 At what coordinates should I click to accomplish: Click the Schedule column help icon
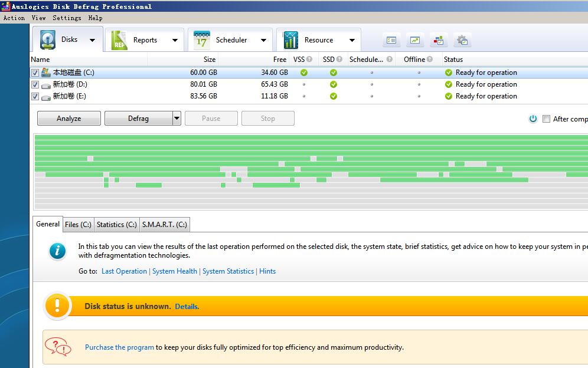tap(389, 59)
